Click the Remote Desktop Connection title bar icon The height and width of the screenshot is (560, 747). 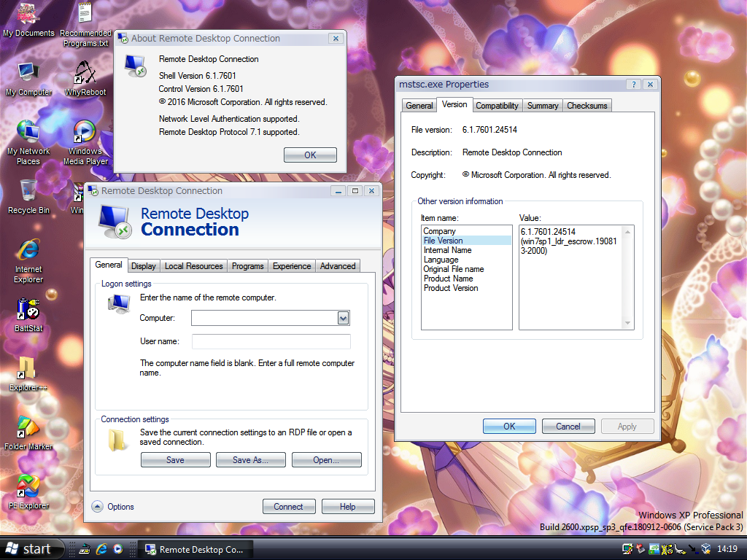pos(93,190)
